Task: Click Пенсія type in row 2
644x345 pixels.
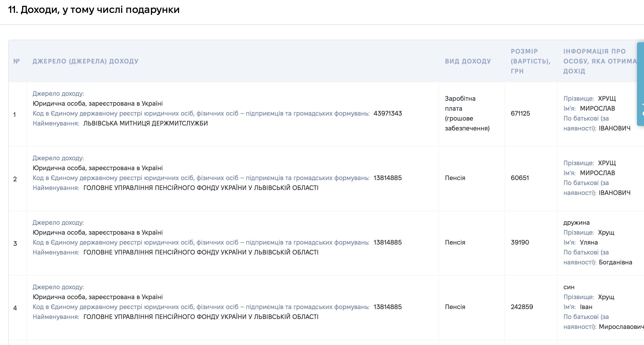Action: (x=455, y=178)
